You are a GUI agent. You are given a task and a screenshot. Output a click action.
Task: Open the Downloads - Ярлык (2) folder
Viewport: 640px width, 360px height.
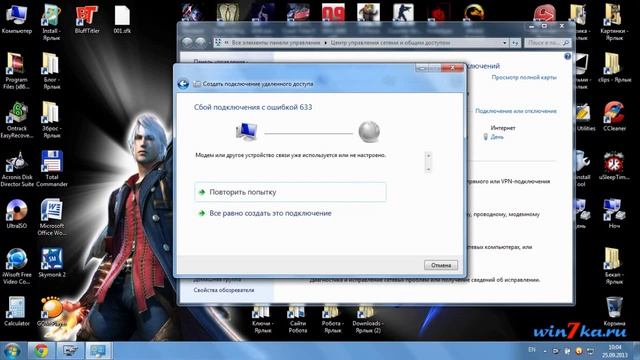(367, 320)
